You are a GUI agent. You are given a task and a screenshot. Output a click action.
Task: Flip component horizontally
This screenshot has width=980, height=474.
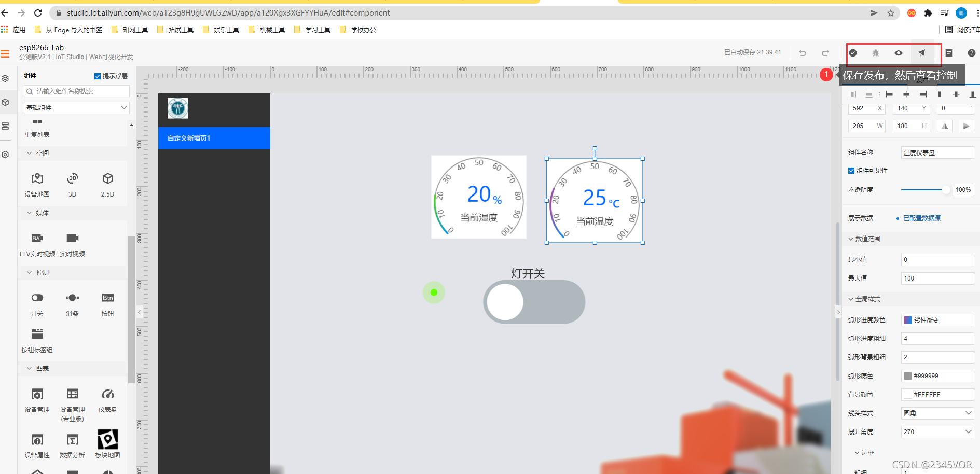click(945, 126)
